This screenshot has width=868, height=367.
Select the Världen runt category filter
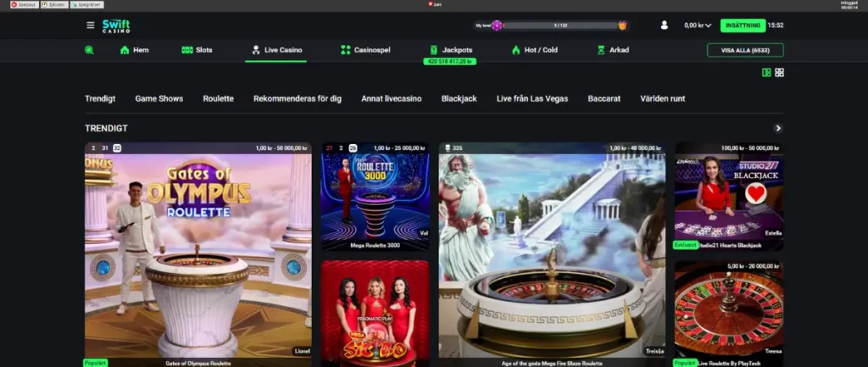[x=663, y=98]
